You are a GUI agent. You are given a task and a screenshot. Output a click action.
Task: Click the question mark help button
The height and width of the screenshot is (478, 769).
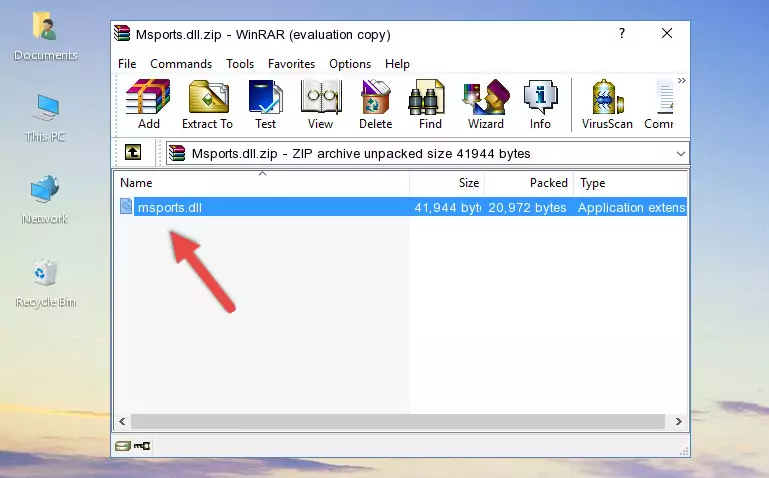click(622, 33)
